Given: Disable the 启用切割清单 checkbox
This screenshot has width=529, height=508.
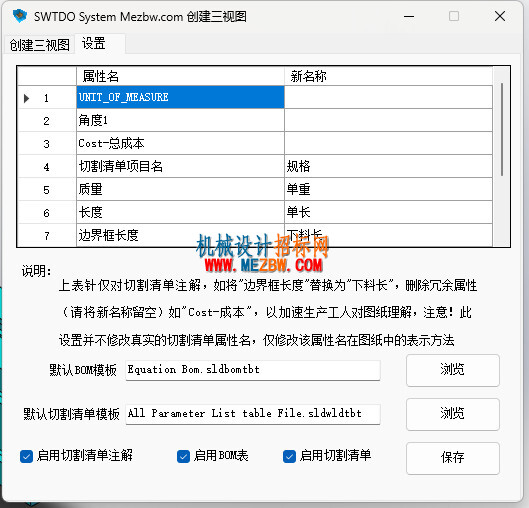Looking at the screenshot, I should tap(289, 457).
